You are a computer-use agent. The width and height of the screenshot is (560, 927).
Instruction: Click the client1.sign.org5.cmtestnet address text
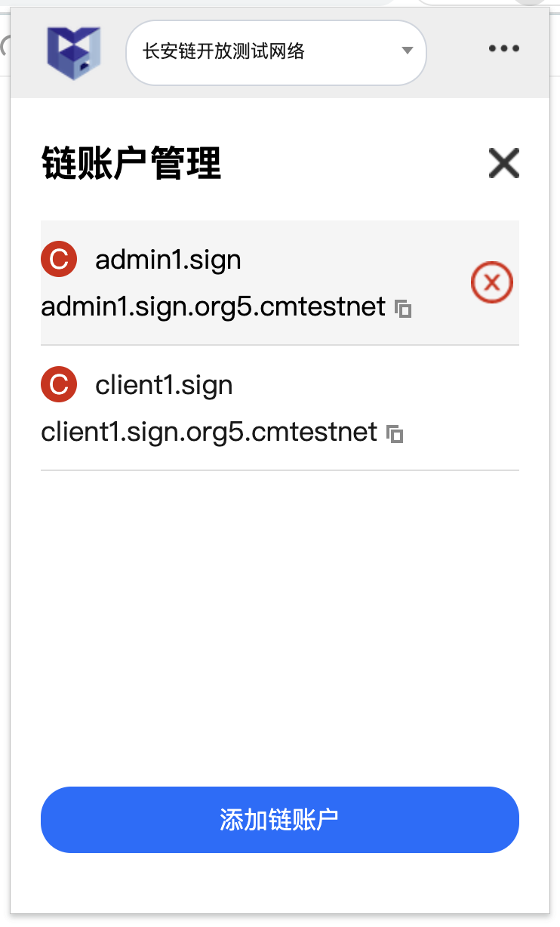pos(209,433)
